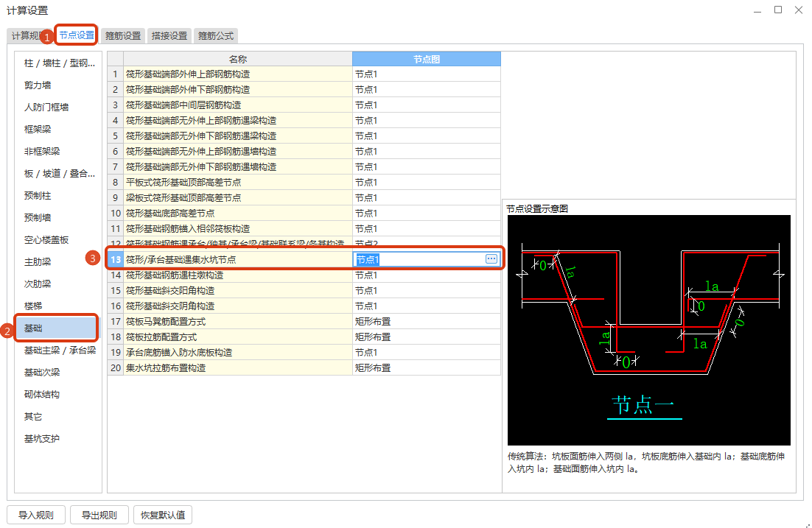The image size is (812, 528).
Task: Close the 计算设置 dialog
Action: [x=799, y=10]
